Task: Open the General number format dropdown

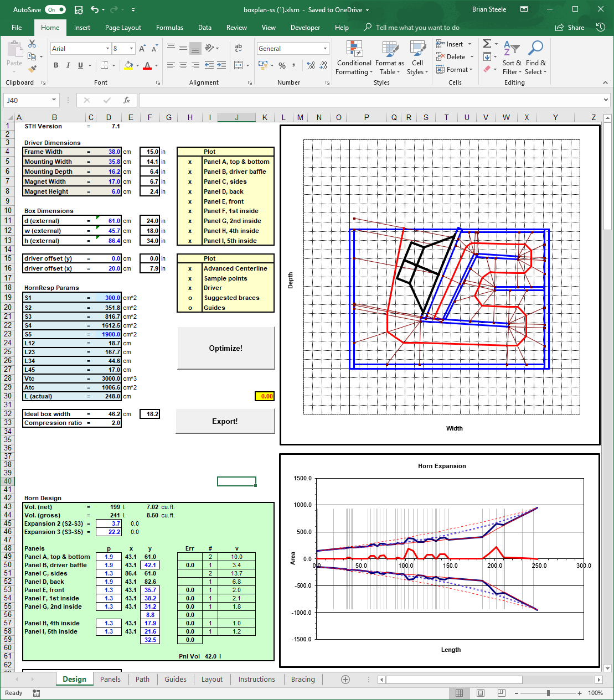Action: [325, 49]
